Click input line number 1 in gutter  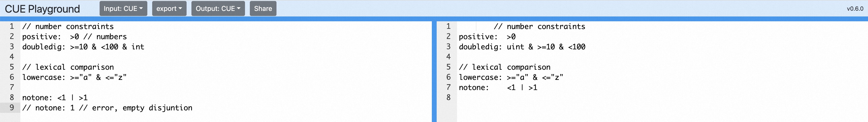click(12, 26)
